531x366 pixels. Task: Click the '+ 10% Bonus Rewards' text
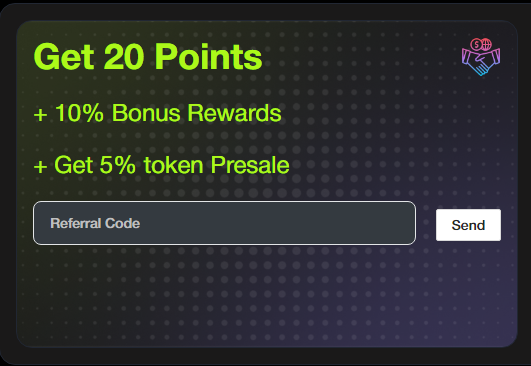pyautogui.click(x=157, y=113)
